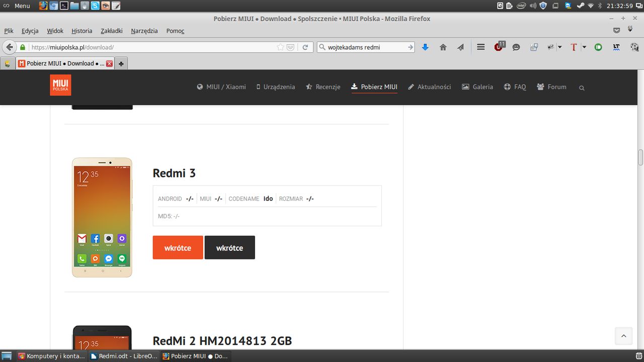Open the dropdown arrow next to red T icon
This screenshot has width=644, height=362.
pyautogui.click(x=584, y=47)
